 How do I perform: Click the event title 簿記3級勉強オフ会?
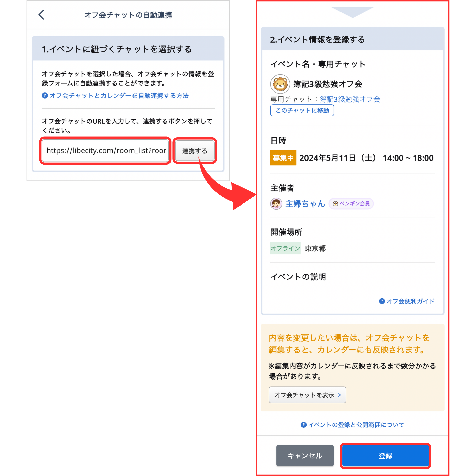[x=327, y=84]
